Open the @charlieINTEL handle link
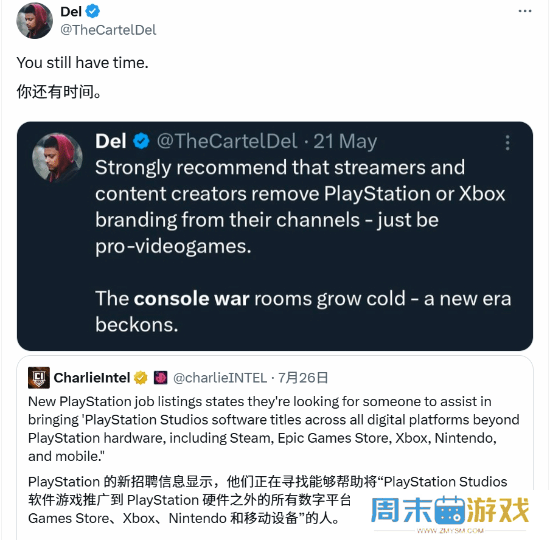550x540 pixels. pyautogui.click(x=220, y=378)
